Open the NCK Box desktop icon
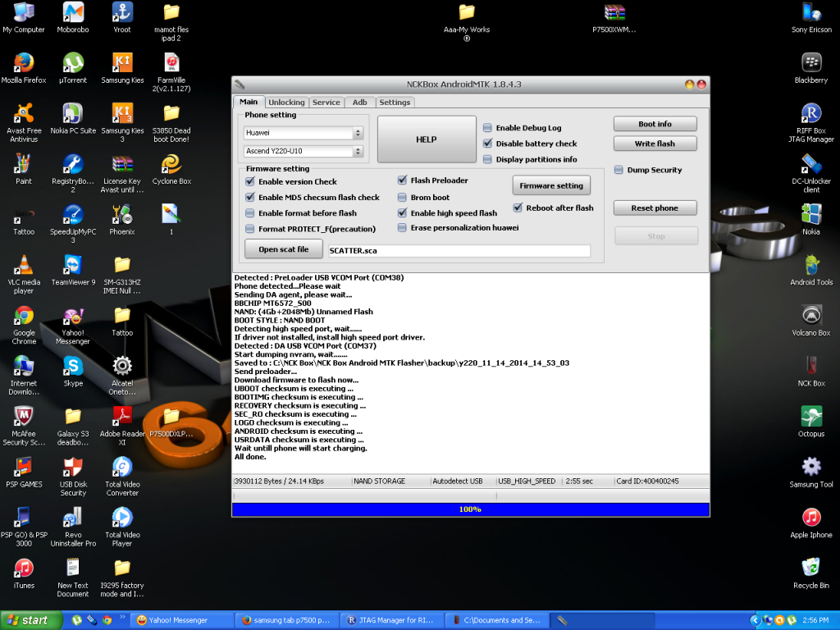 click(x=810, y=366)
